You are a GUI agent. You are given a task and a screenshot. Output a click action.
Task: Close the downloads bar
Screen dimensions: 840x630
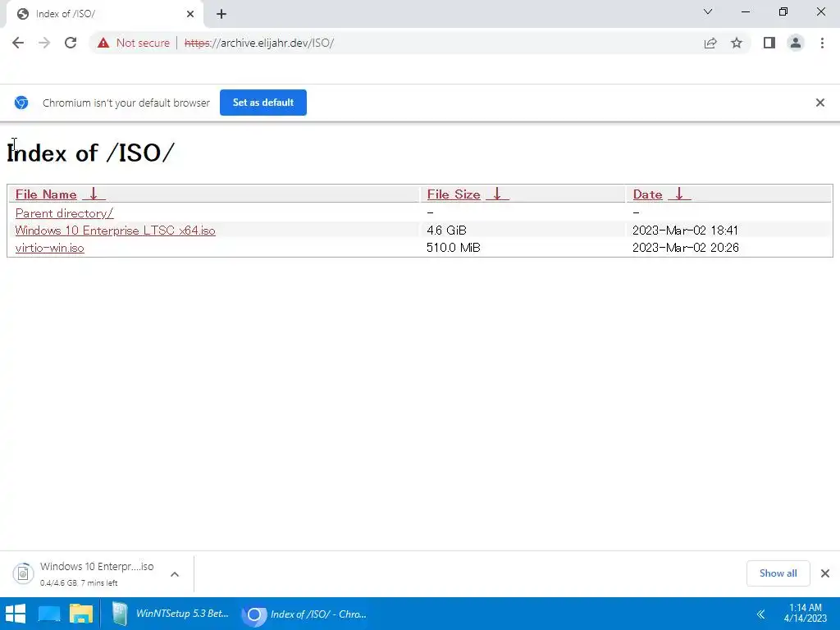point(825,573)
